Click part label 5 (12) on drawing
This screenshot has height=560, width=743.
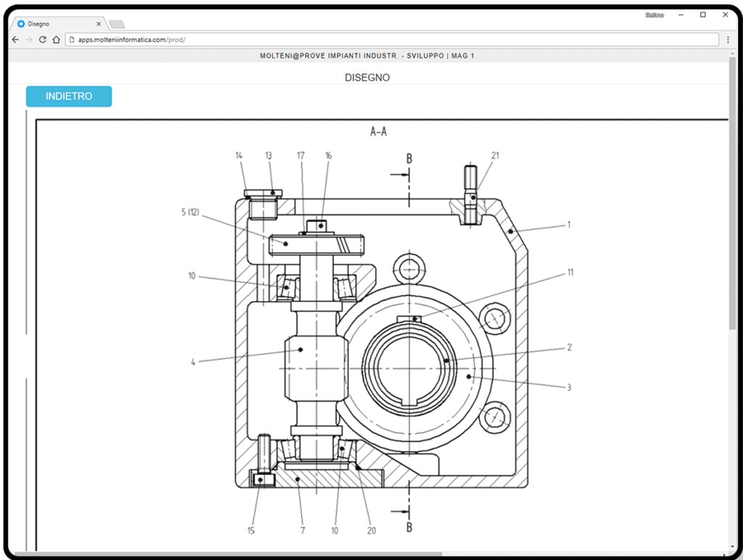tap(190, 213)
